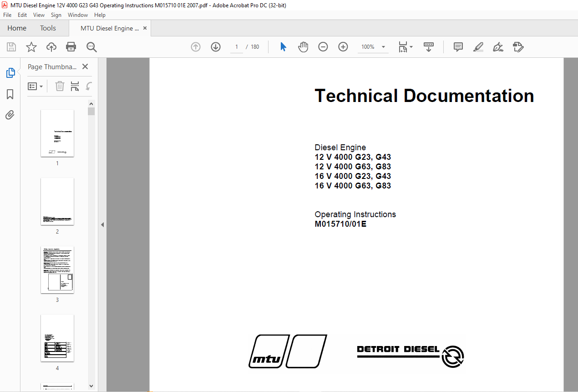This screenshot has height=392, width=578.
Task: Open the File menu
Action: click(x=7, y=15)
